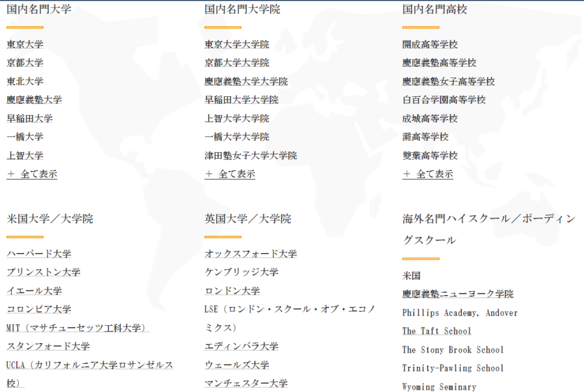Open the 東北大学 link

[25, 81]
